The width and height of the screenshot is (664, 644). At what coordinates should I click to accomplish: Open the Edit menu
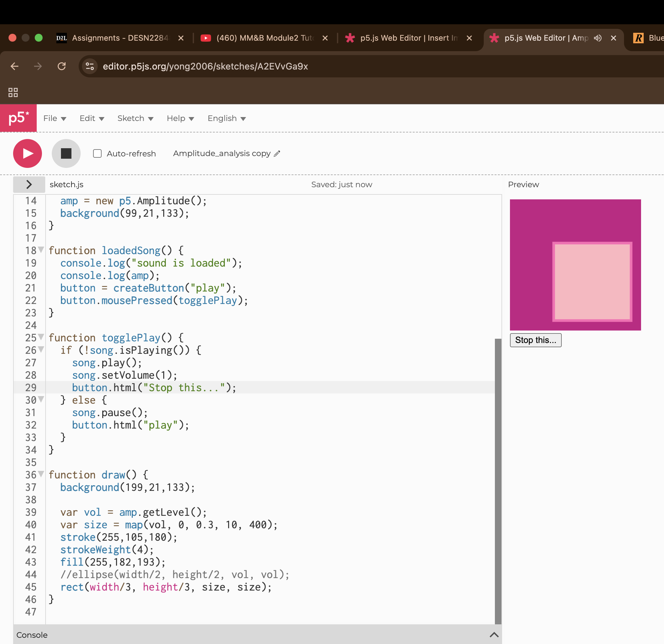coord(92,118)
